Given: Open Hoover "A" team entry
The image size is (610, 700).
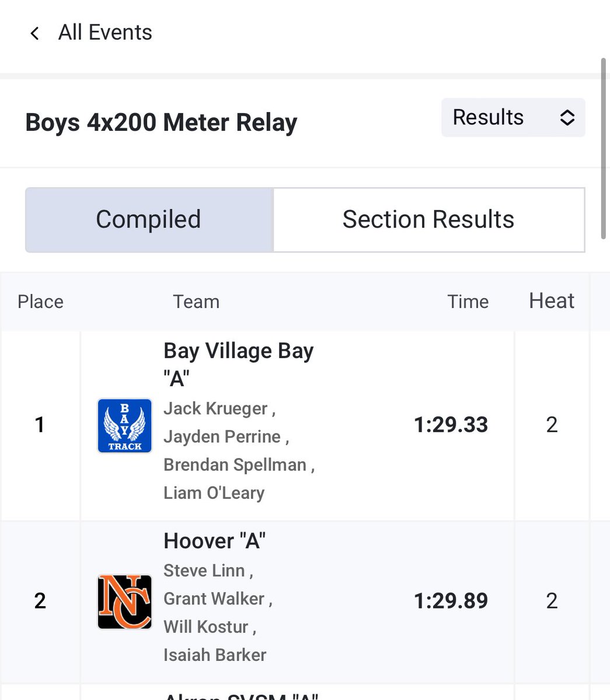Looking at the screenshot, I should tap(214, 541).
